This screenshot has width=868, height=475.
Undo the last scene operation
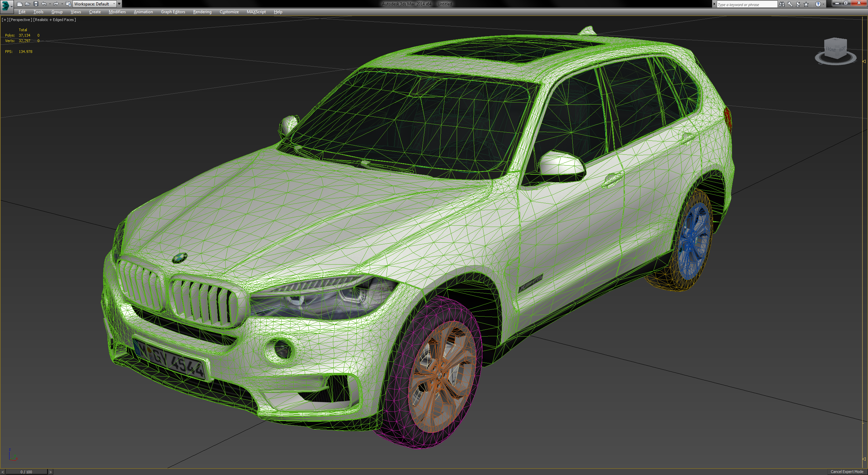[x=44, y=4]
